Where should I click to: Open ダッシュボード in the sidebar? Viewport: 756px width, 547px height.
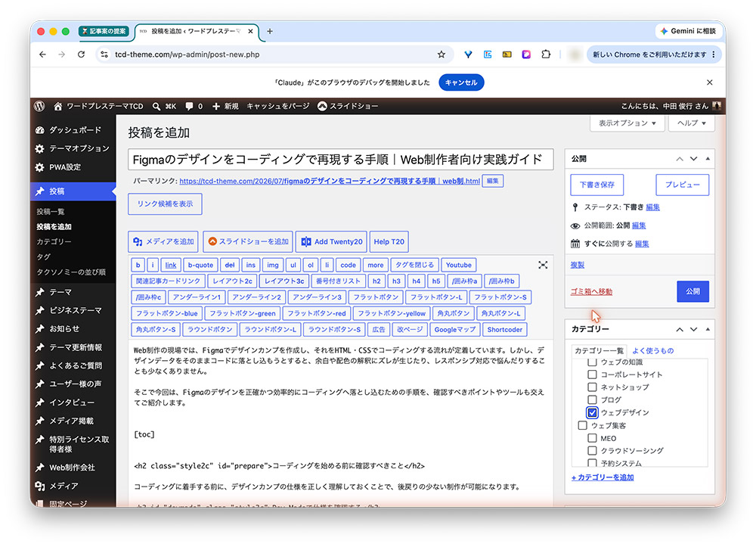[75, 130]
